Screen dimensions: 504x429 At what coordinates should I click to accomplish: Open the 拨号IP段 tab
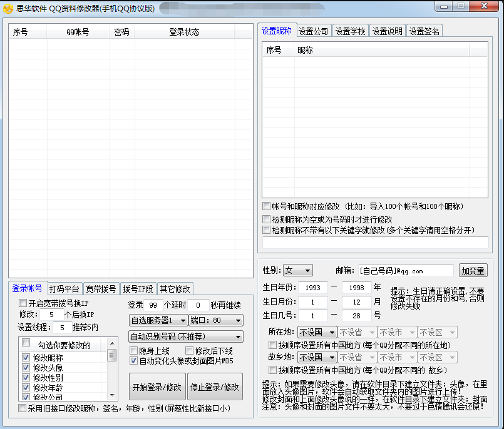(138, 289)
